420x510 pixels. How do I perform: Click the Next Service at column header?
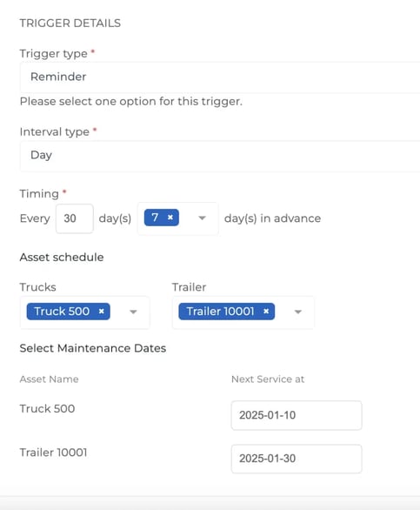(x=268, y=379)
